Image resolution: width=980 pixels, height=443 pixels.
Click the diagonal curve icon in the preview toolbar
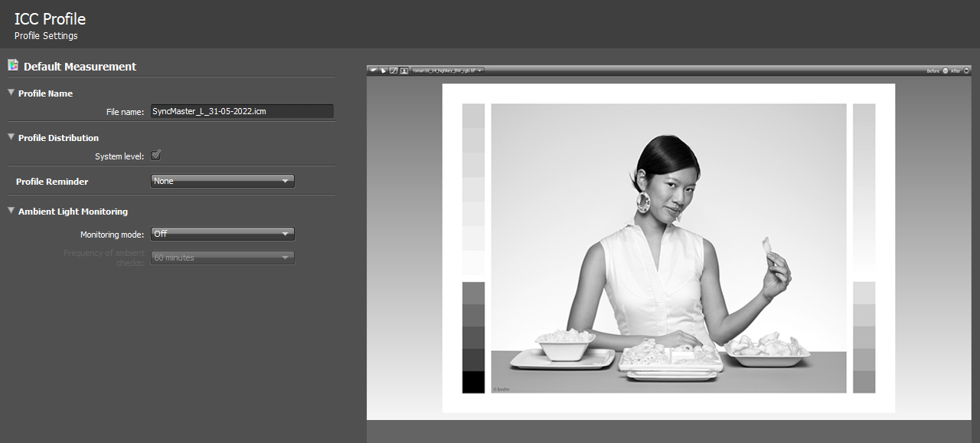[x=394, y=71]
